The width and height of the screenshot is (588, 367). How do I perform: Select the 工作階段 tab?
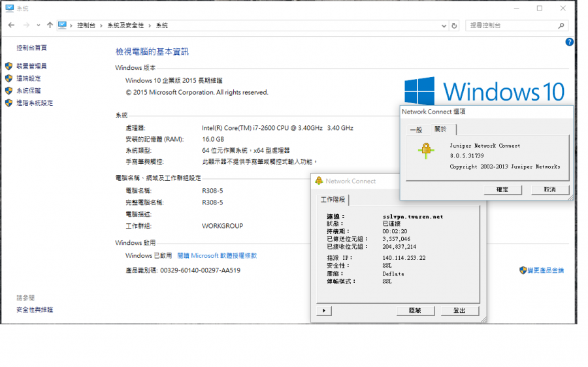point(334,199)
